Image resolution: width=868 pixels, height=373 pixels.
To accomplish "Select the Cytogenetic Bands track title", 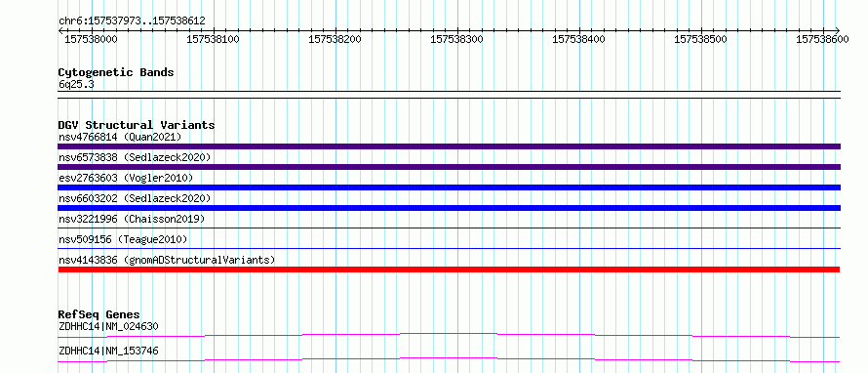I will coord(116,72).
